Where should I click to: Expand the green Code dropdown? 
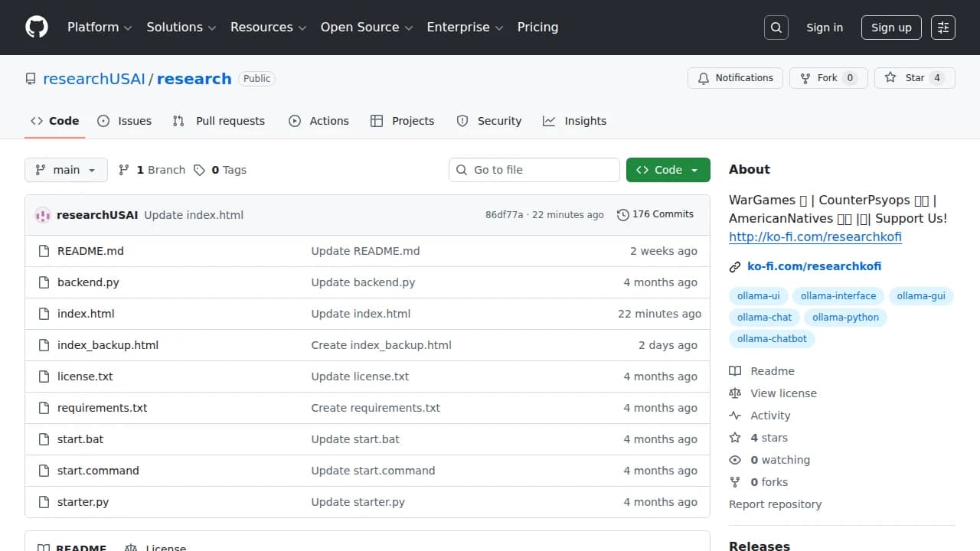[x=668, y=169]
